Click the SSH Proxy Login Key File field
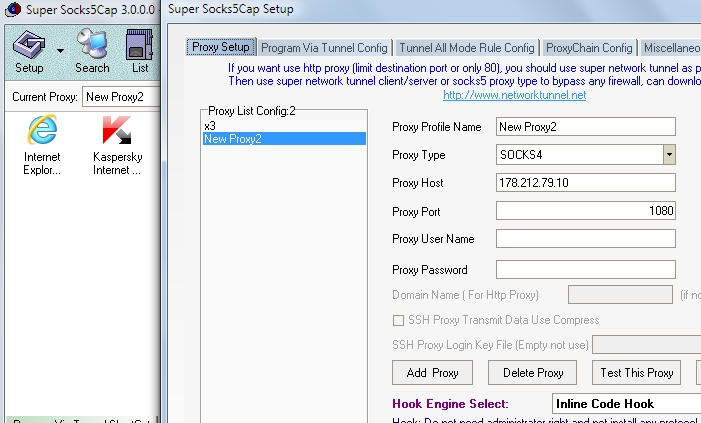Screen dimensions: 701x423 click(x=646, y=345)
